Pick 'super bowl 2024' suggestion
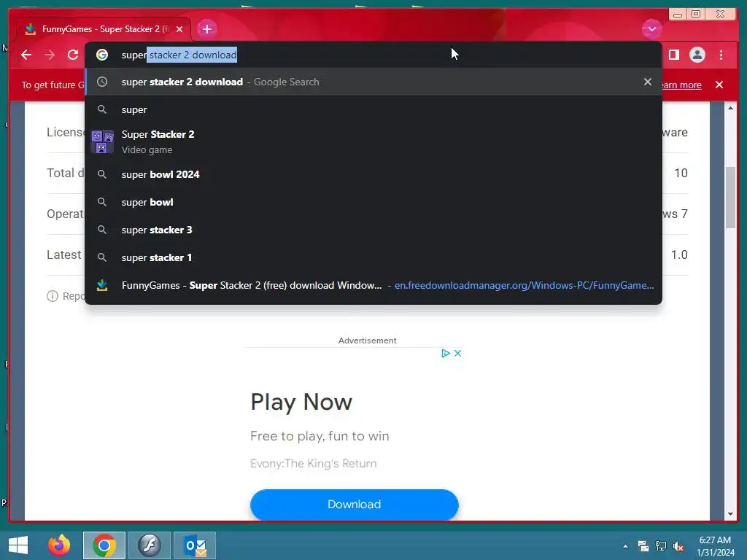The width and height of the screenshot is (747, 560). point(373,174)
